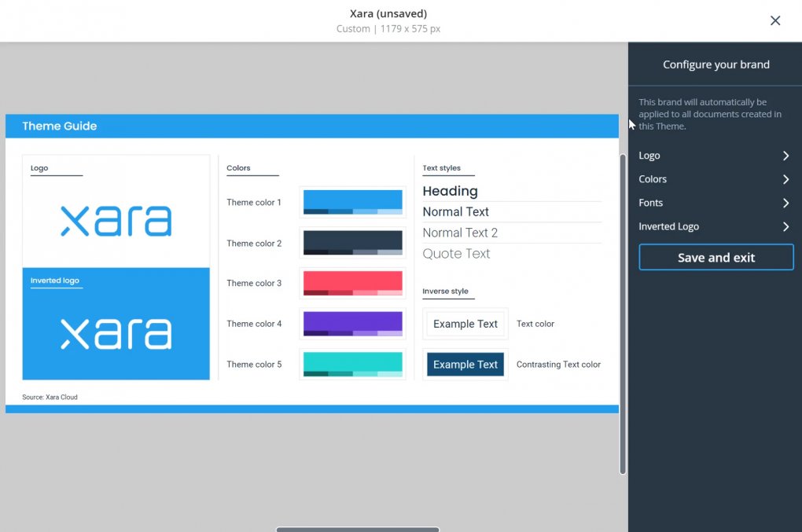The width and height of the screenshot is (802, 532).
Task: Select the Theme color 1 blue swatch
Action: [x=352, y=202]
